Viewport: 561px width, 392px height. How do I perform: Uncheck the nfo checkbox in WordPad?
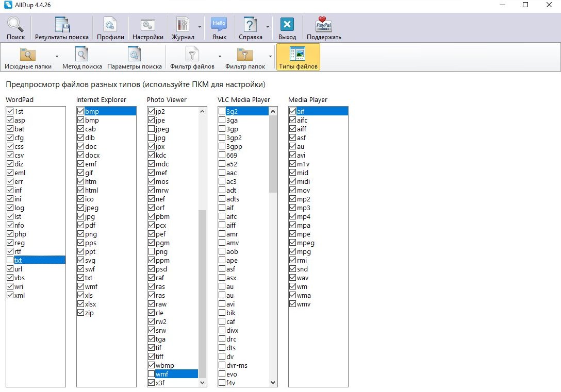pyautogui.click(x=10, y=225)
